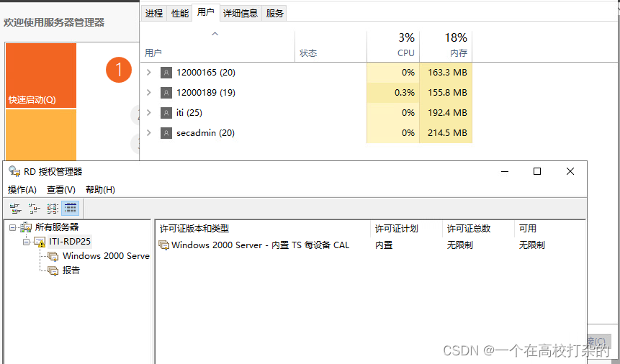Sort by the 用户 column header
The width and height of the screenshot is (620, 364).
pos(217,46)
